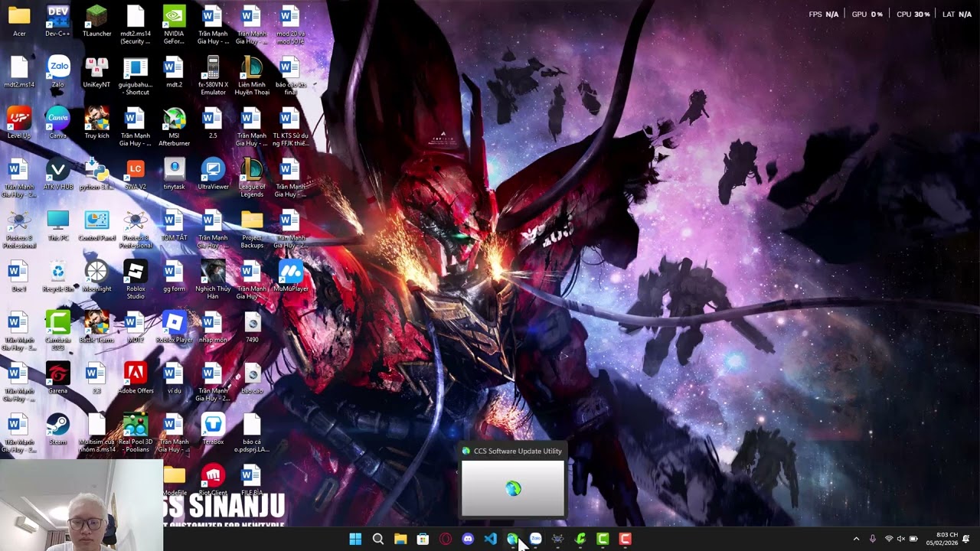Select the League of Legends shortcut
Viewport: 980px width, 551px height.
252,178
